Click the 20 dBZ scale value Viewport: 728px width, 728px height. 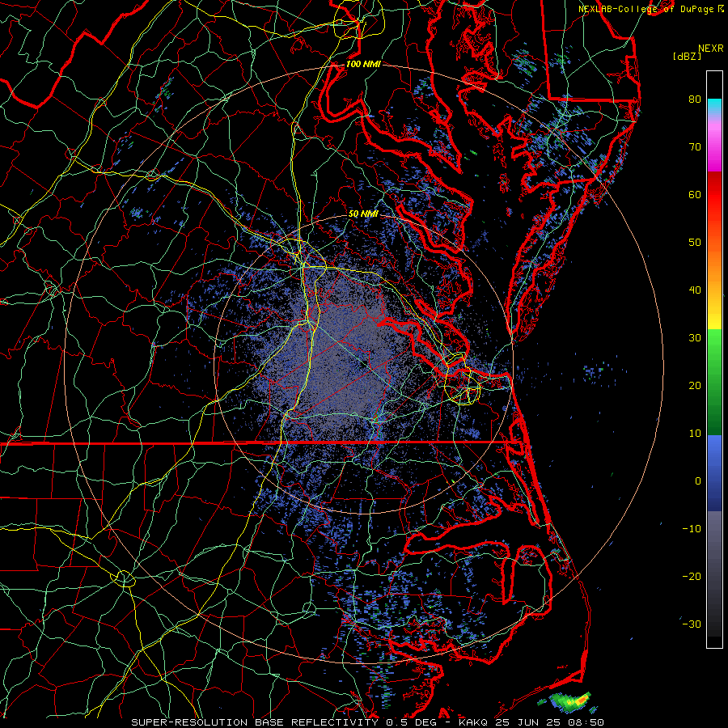click(695, 386)
